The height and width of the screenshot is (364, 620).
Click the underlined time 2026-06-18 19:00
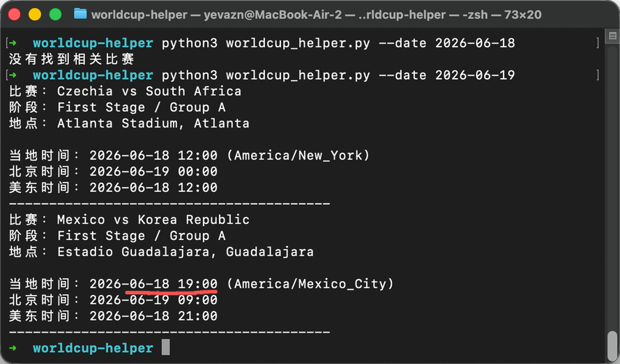(x=153, y=284)
